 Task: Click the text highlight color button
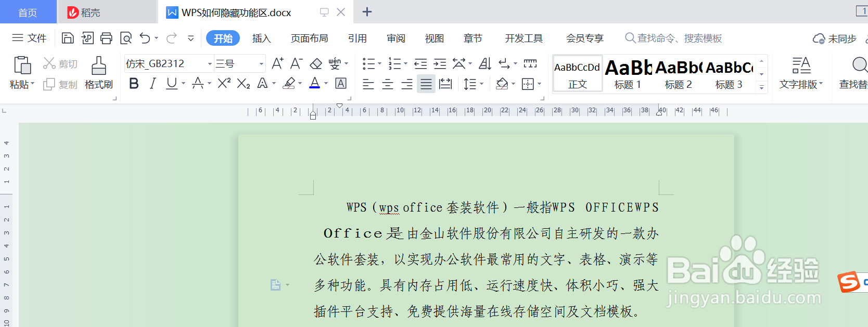tap(289, 83)
